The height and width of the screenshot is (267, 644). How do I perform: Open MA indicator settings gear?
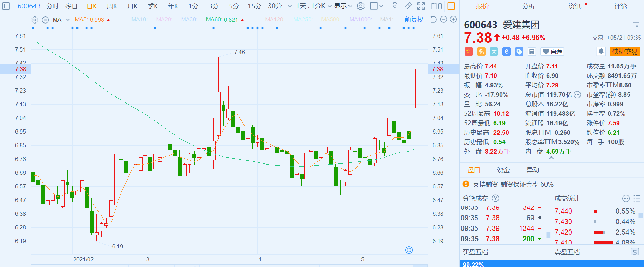[35, 20]
